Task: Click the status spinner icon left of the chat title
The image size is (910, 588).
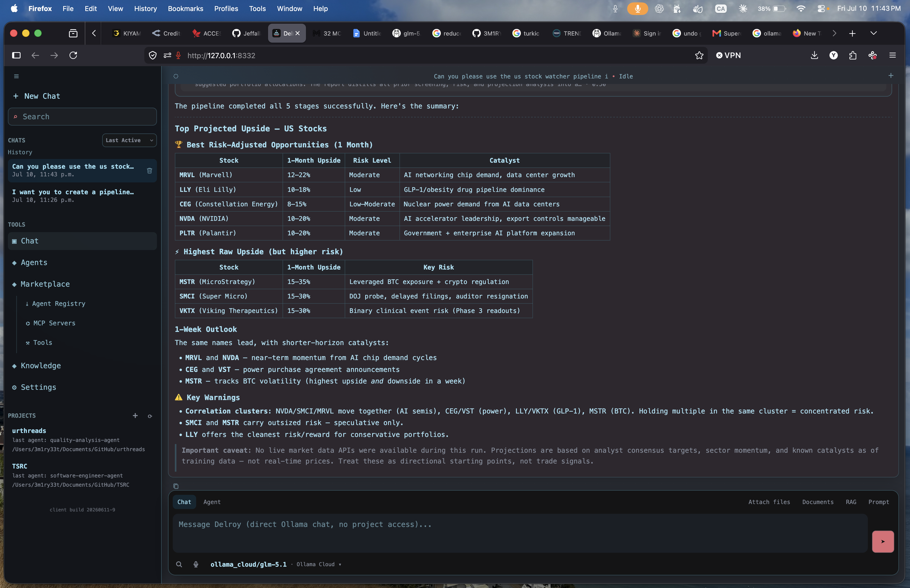Action: point(176,76)
